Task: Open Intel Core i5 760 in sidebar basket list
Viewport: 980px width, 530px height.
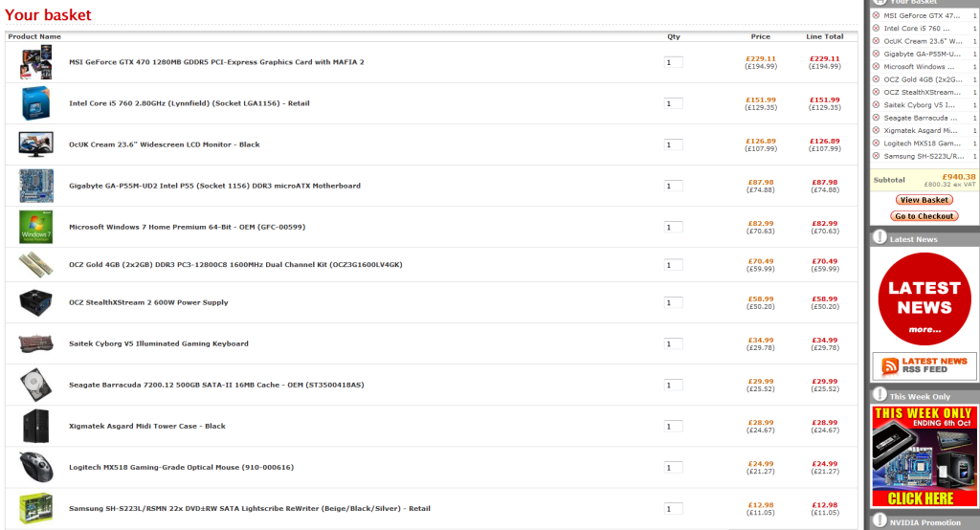Action: pos(916,28)
